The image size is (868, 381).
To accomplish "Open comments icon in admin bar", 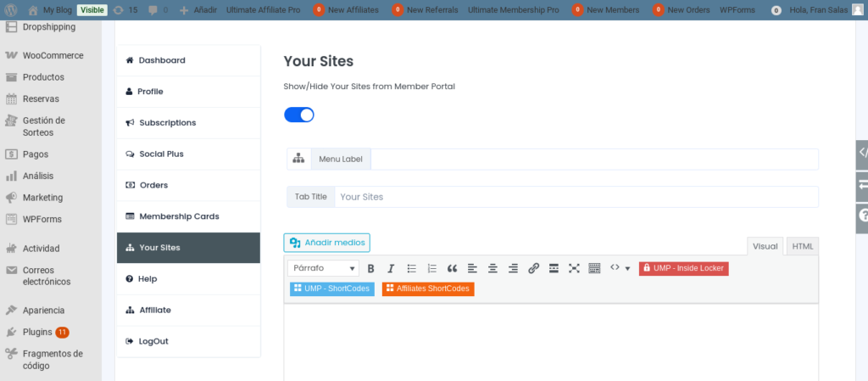I will pos(158,10).
